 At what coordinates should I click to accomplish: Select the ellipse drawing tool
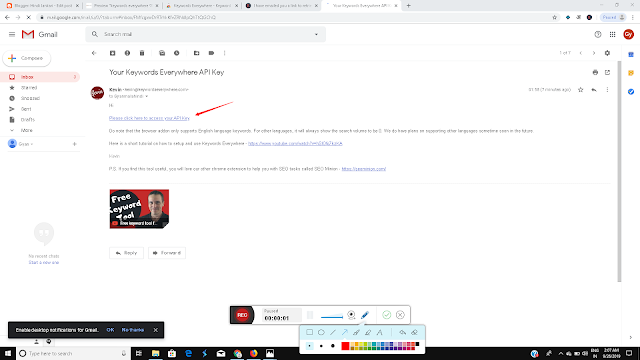point(321,332)
